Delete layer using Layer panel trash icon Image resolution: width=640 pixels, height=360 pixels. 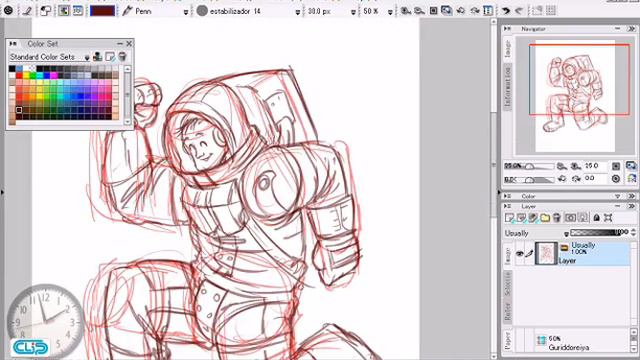pos(557,218)
